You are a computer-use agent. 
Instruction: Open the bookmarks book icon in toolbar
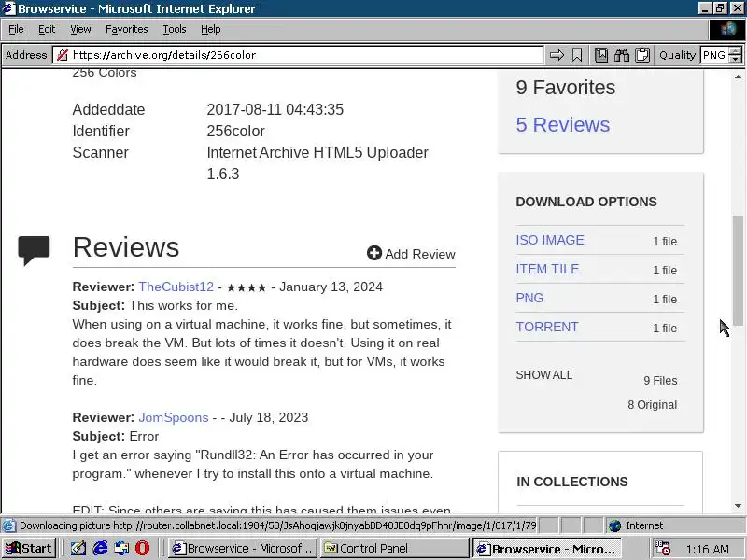pyautogui.click(x=601, y=55)
